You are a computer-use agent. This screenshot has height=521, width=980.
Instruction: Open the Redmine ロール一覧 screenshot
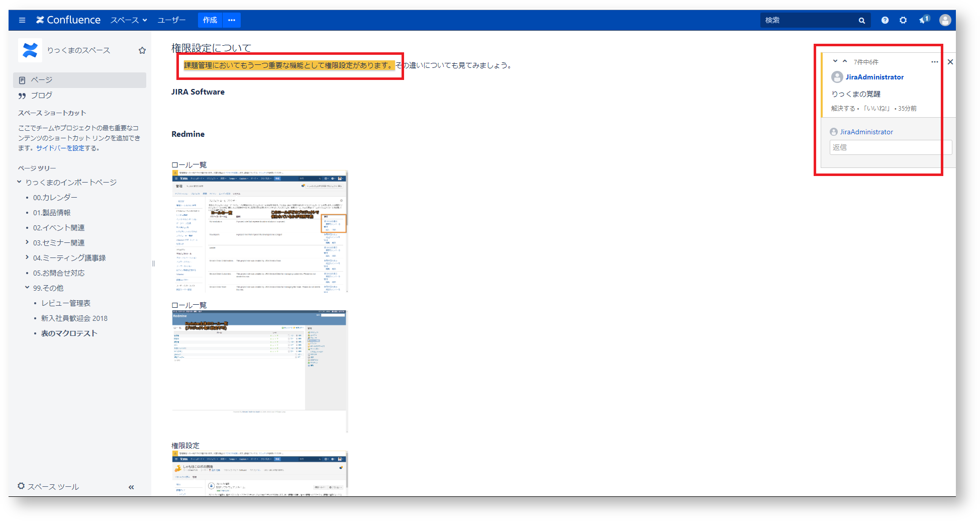tap(259, 372)
